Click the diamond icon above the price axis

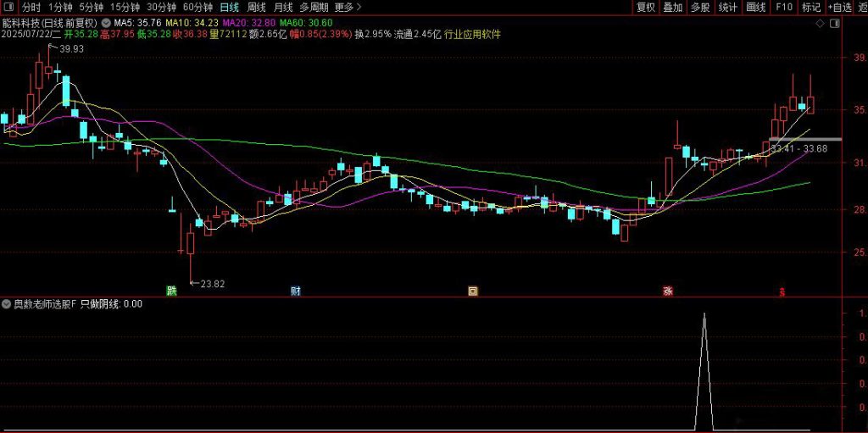click(x=819, y=25)
